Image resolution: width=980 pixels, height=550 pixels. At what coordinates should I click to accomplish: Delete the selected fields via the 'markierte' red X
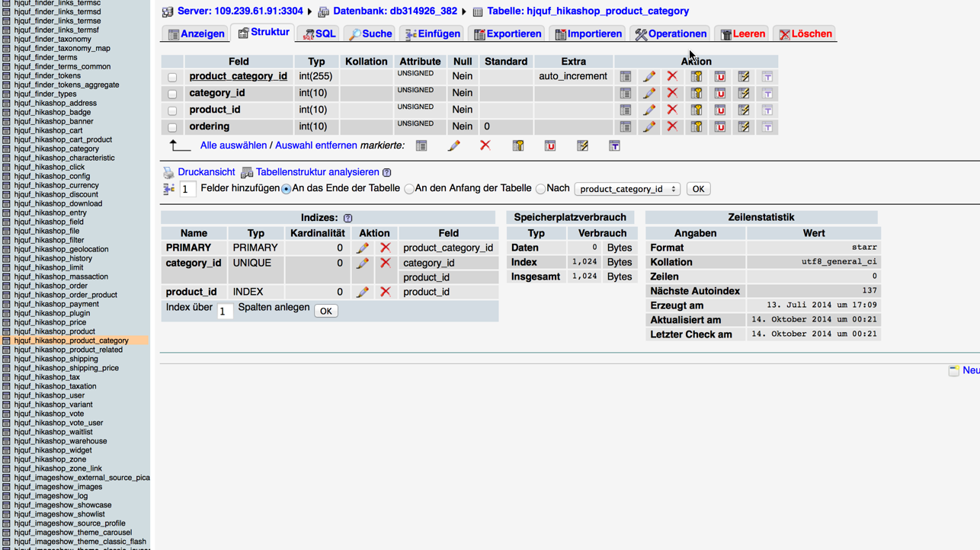[x=485, y=145]
